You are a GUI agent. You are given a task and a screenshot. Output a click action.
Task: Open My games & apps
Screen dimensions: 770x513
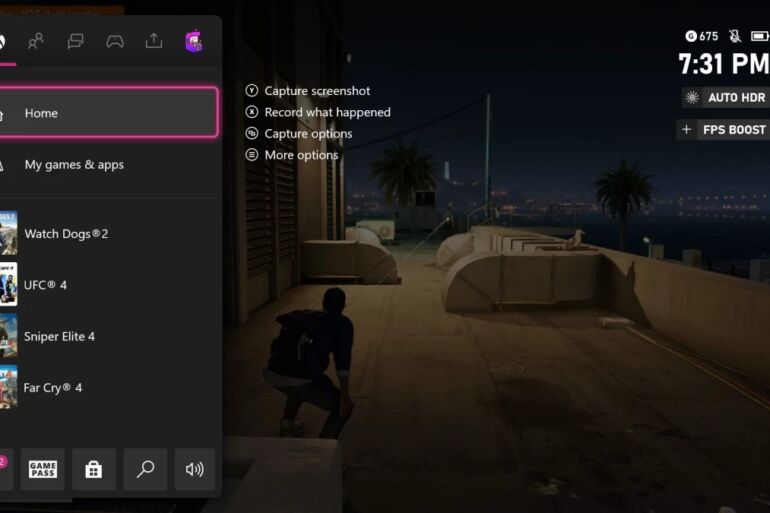click(x=108, y=165)
